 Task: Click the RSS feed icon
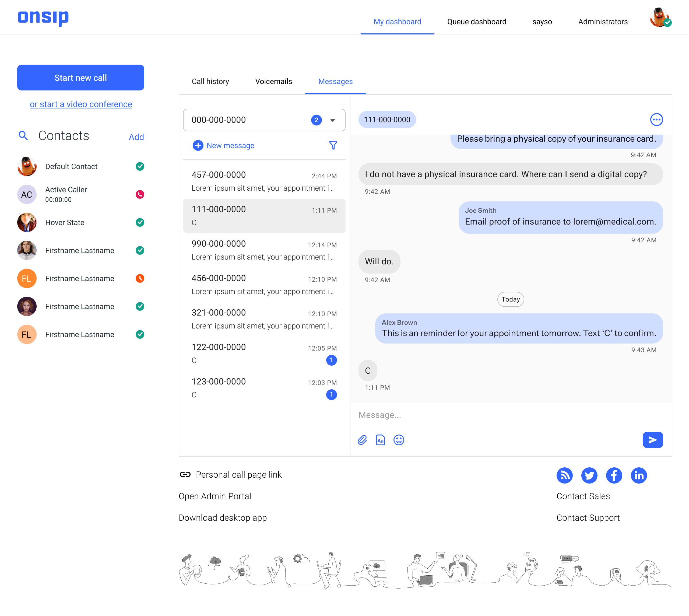tap(564, 475)
